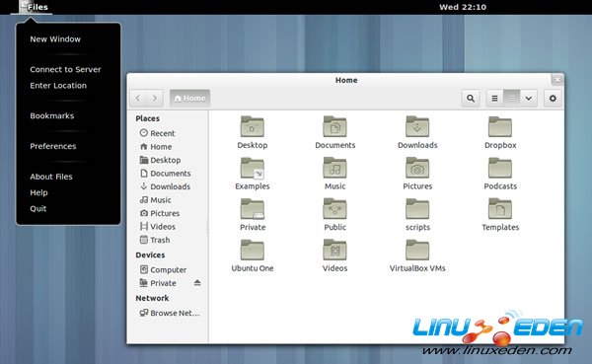Open the scripts folder icon
Viewport: 592px width, 364px height.
pyautogui.click(x=417, y=209)
